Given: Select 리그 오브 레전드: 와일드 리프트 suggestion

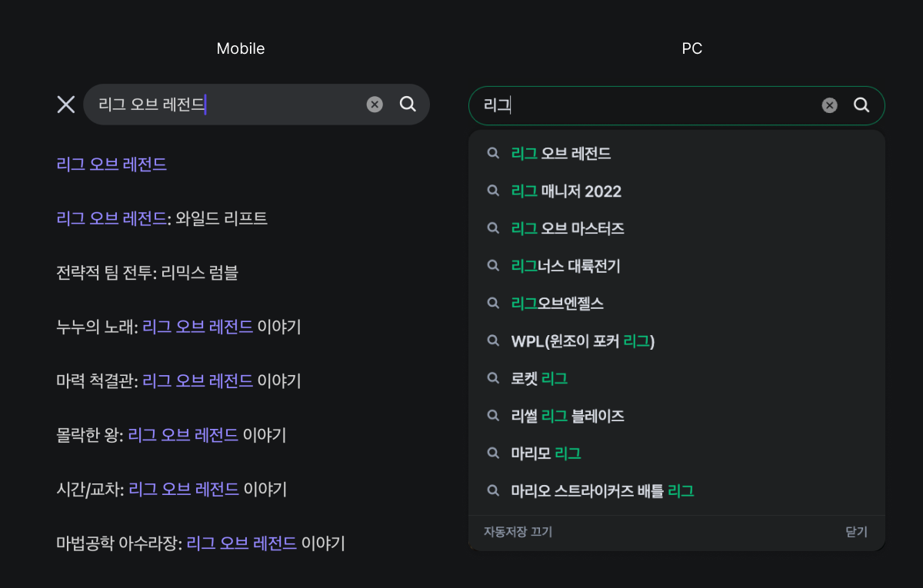Looking at the screenshot, I should pos(162,218).
